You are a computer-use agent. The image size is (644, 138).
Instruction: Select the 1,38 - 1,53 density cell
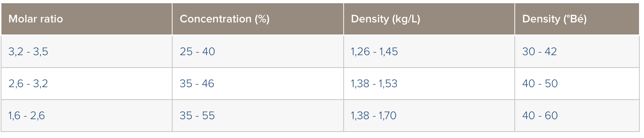[429, 84]
